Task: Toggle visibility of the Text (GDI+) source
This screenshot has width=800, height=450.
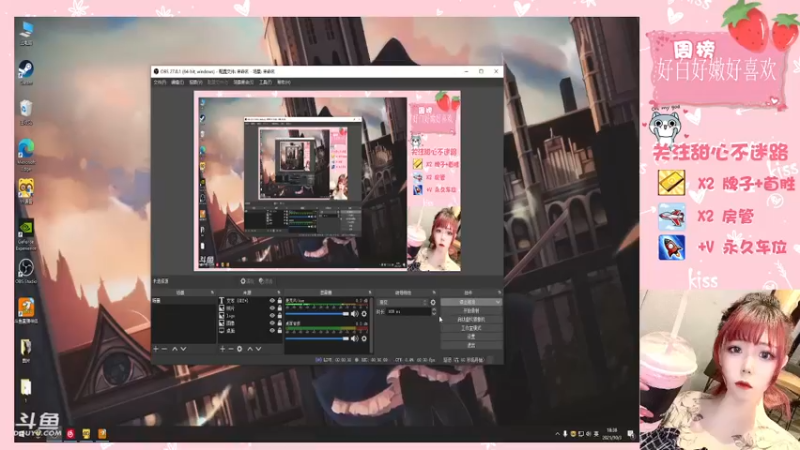Action: (x=272, y=301)
